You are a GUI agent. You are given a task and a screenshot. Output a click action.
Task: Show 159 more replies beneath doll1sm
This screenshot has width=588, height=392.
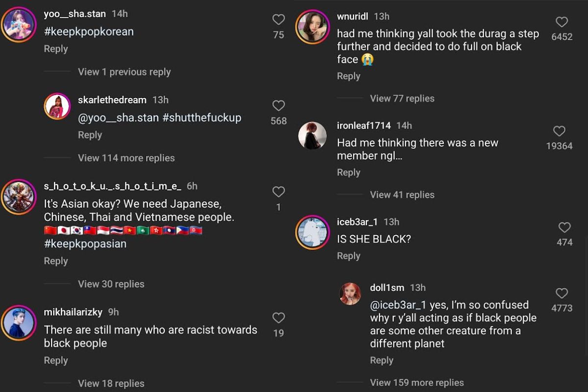pyautogui.click(x=417, y=382)
